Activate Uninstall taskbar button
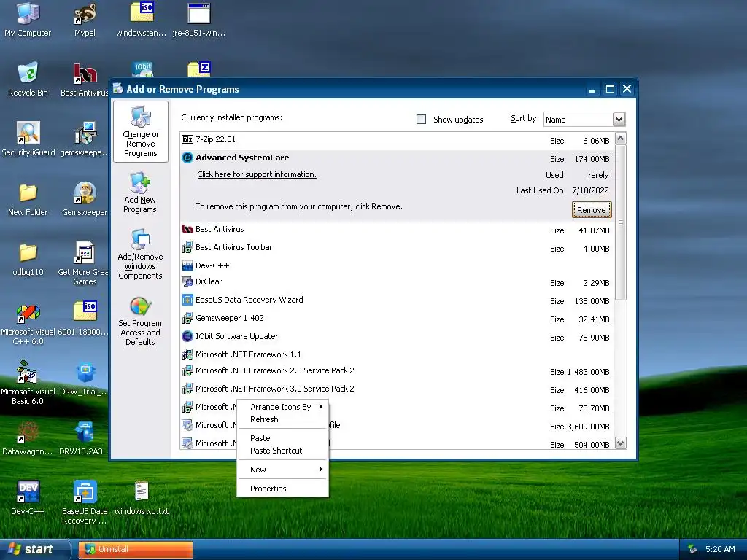The width and height of the screenshot is (747, 560). coord(136,549)
